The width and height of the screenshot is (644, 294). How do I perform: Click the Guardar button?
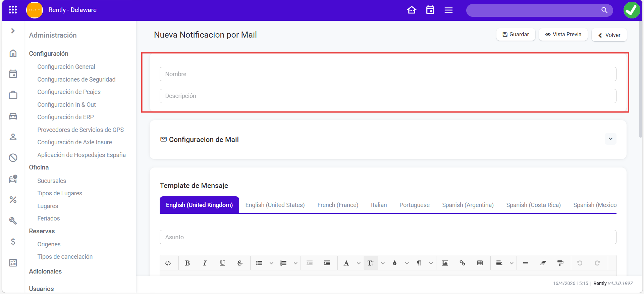pos(516,35)
